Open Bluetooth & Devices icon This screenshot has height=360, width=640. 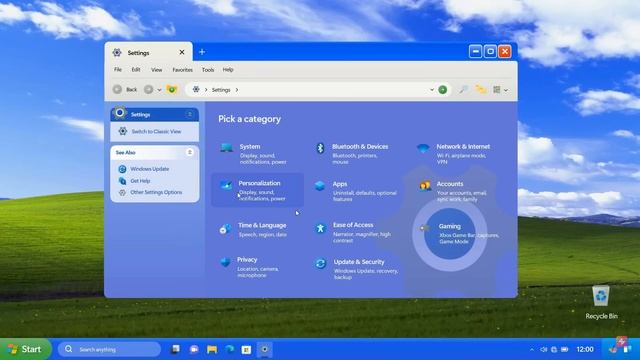click(x=320, y=148)
